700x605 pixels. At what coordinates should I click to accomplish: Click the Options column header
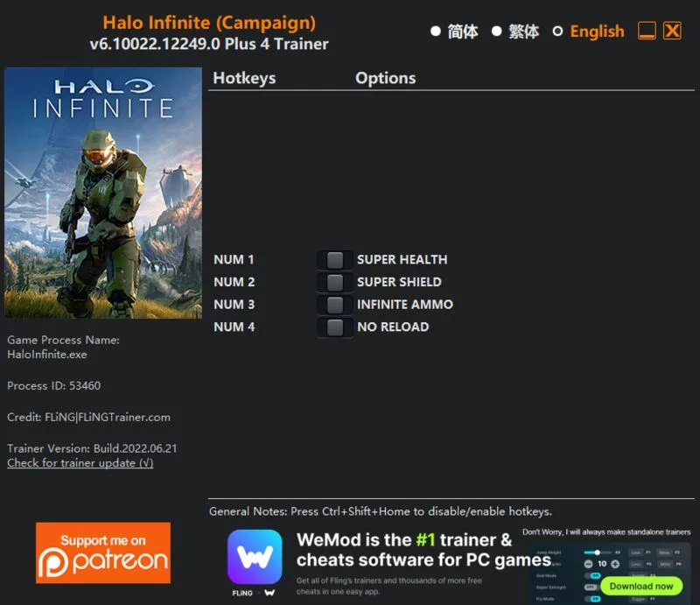tap(386, 78)
